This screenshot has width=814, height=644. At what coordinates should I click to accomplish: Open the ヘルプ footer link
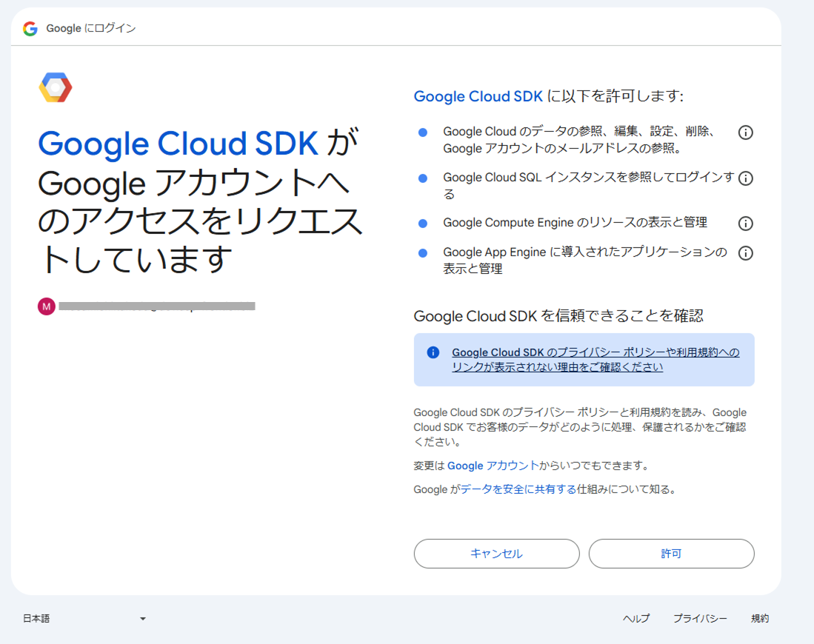coord(636,618)
